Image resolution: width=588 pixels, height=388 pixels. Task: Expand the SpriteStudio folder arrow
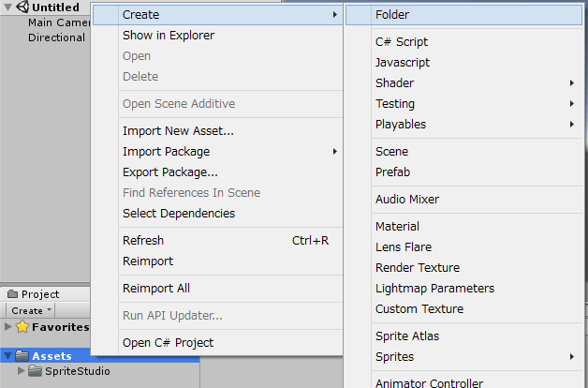pyautogui.click(x=22, y=371)
